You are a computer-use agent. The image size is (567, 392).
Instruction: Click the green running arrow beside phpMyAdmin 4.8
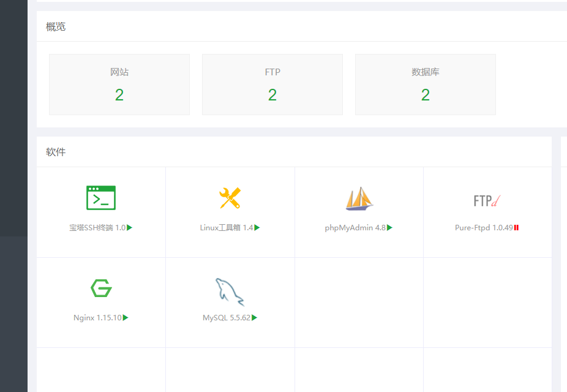(x=389, y=227)
